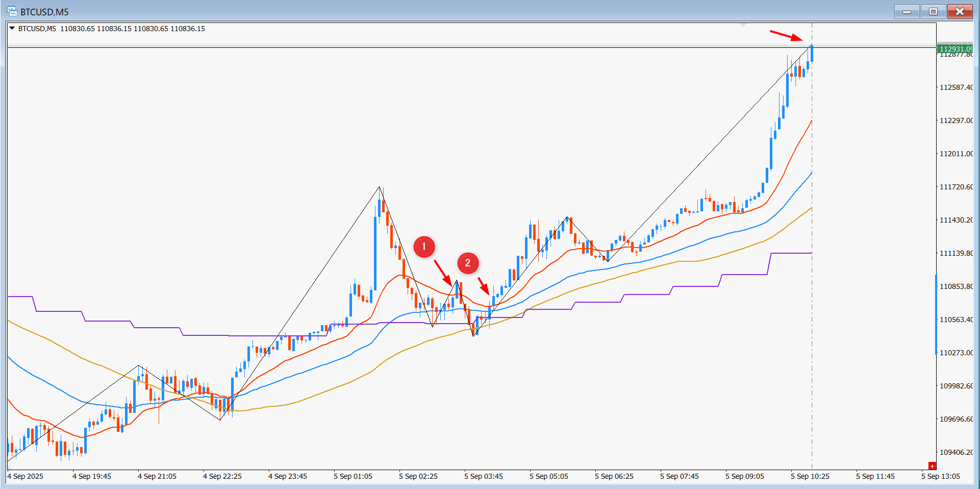This screenshot has width=980, height=489.
Task: Click the red plus icon at chart corner
Action: (x=932, y=466)
